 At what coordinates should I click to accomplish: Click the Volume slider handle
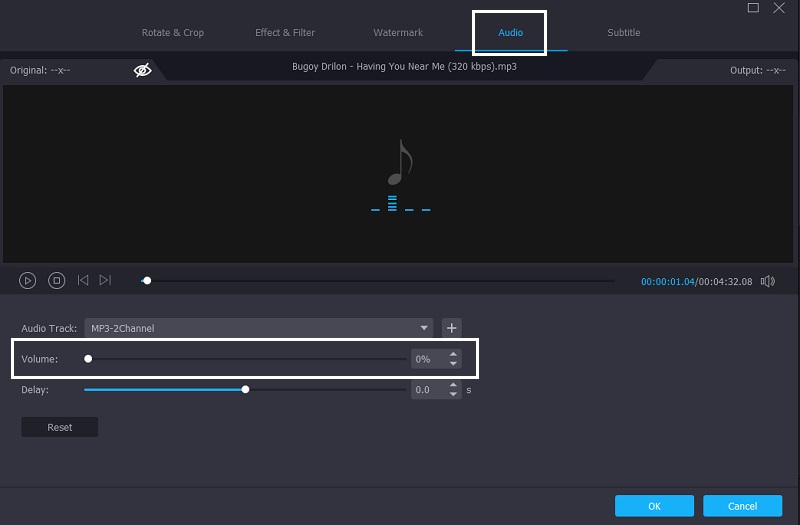88,358
